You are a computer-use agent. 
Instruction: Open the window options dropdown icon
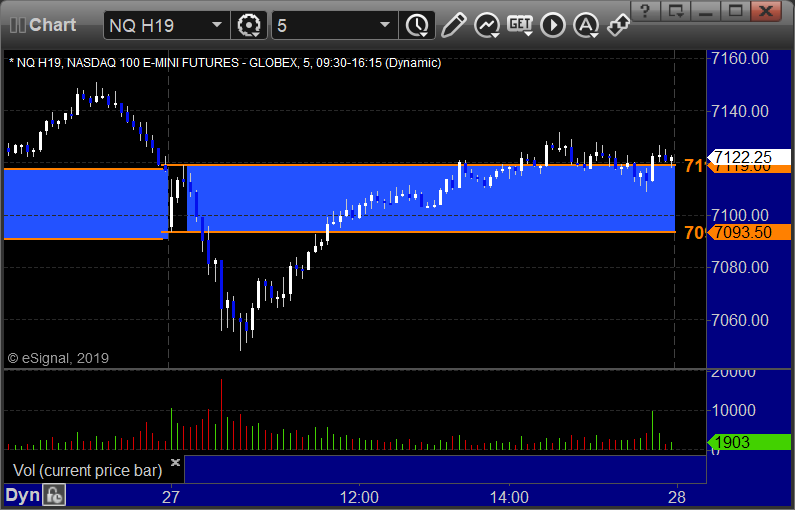click(x=676, y=11)
